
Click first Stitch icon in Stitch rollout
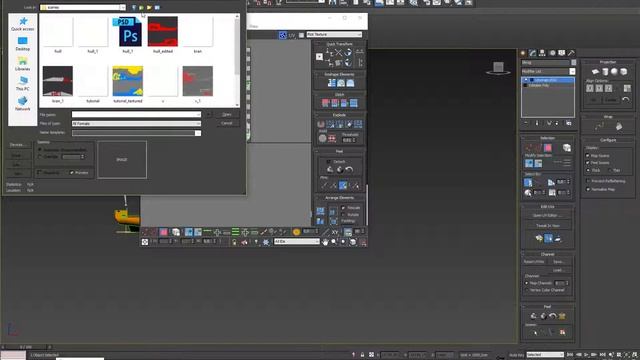click(325, 103)
